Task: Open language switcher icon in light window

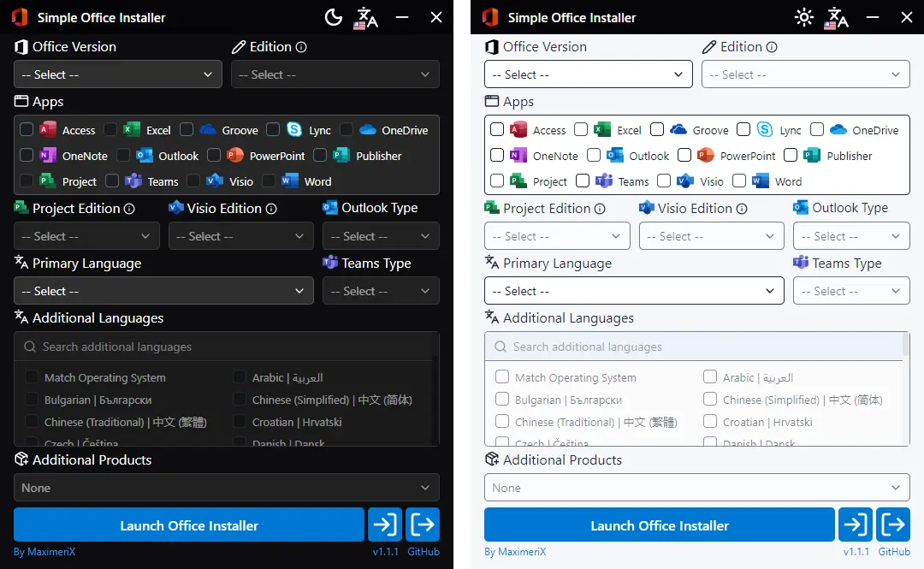Action: (x=836, y=18)
